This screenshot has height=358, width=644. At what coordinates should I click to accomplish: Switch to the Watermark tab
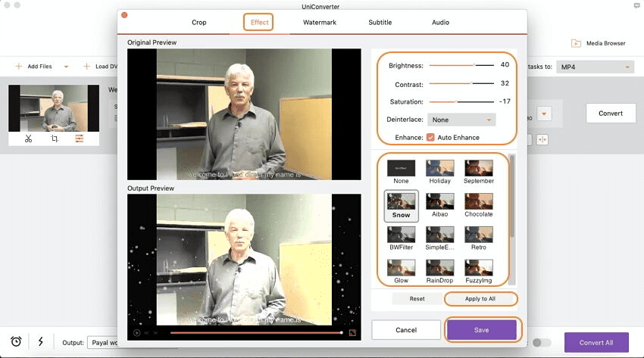[320, 23]
